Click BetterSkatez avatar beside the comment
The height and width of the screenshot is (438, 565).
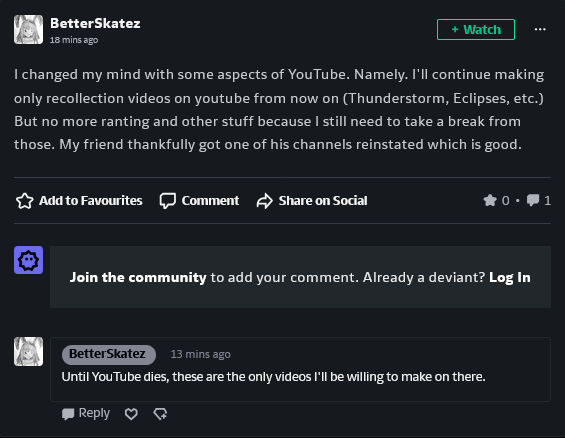tap(28, 352)
